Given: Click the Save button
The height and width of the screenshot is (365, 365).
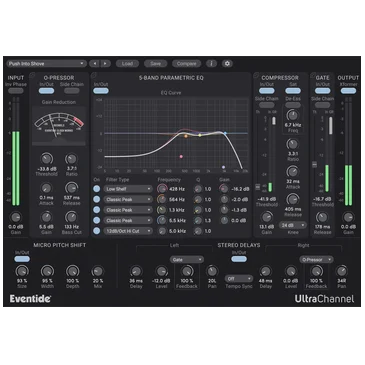Looking at the screenshot, I should (155, 63).
